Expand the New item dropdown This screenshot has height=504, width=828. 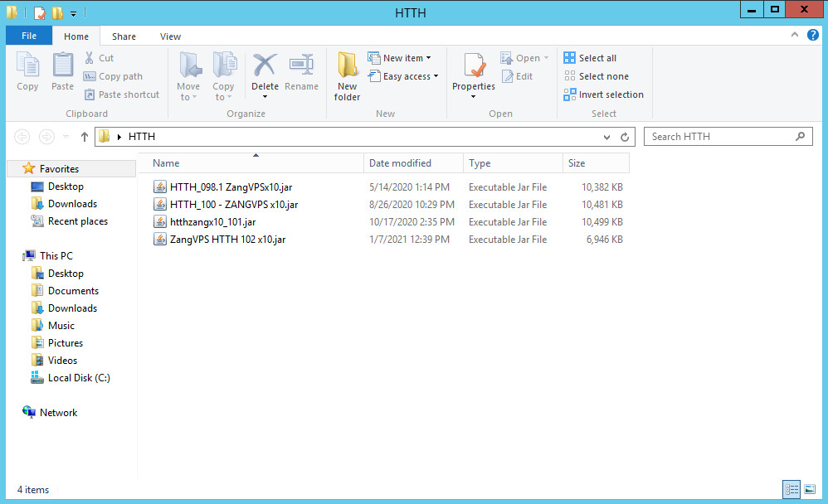click(407, 58)
